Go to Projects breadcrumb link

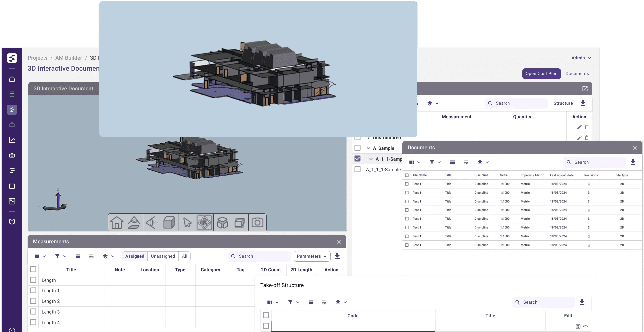click(38, 58)
